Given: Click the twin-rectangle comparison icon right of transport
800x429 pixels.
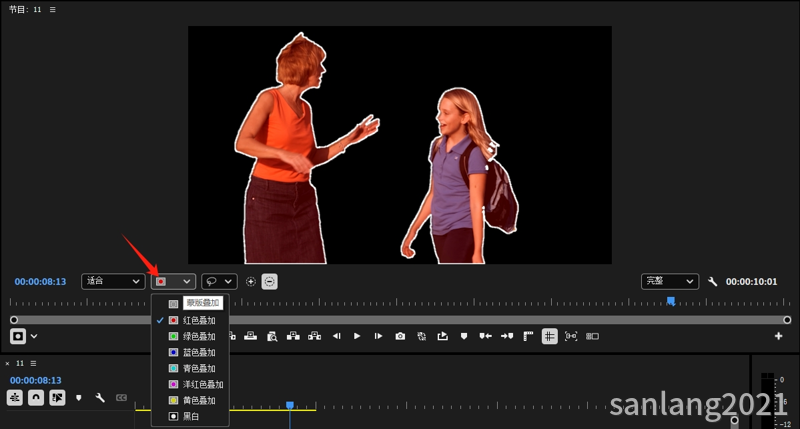Looking at the screenshot, I should 592,336.
